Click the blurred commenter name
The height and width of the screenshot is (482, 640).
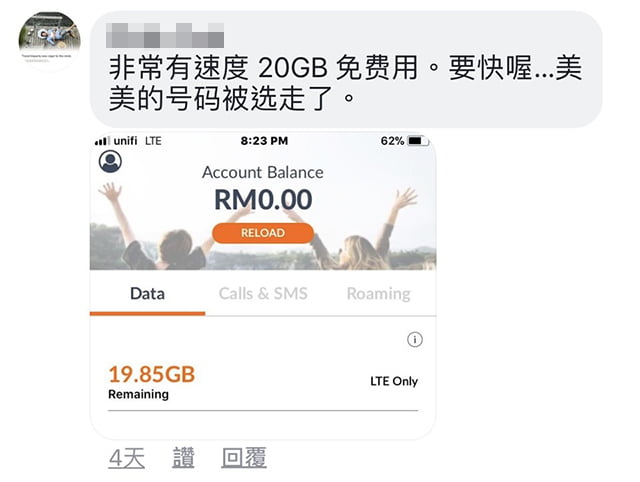pyautogui.click(x=164, y=35)
